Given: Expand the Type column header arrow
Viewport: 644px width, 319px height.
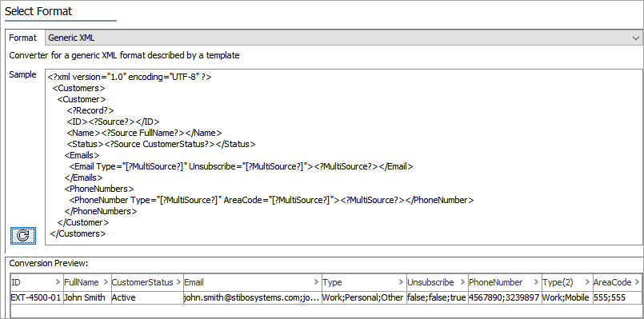Looking at the screenshot, I should (401, 282).
